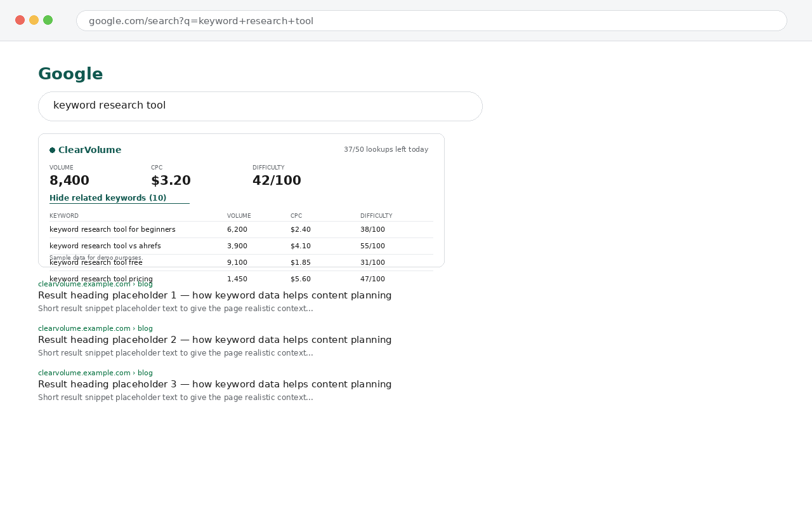812x508 pixels.
Task: Select keyword research tool free row
Action: [x=241, y=263]
